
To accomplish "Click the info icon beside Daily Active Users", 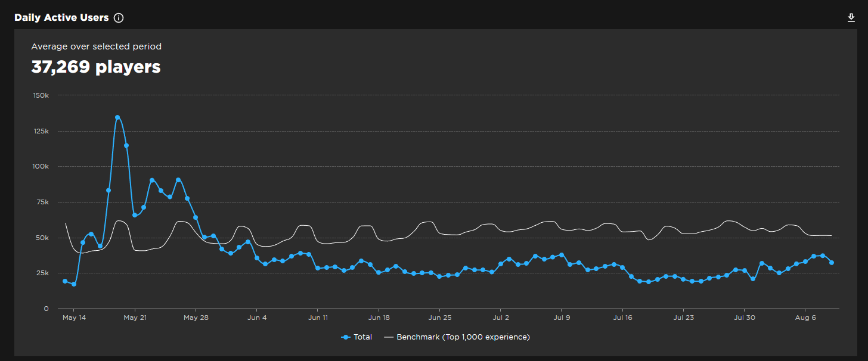I will pyautogui.click(x=118, y=17).
